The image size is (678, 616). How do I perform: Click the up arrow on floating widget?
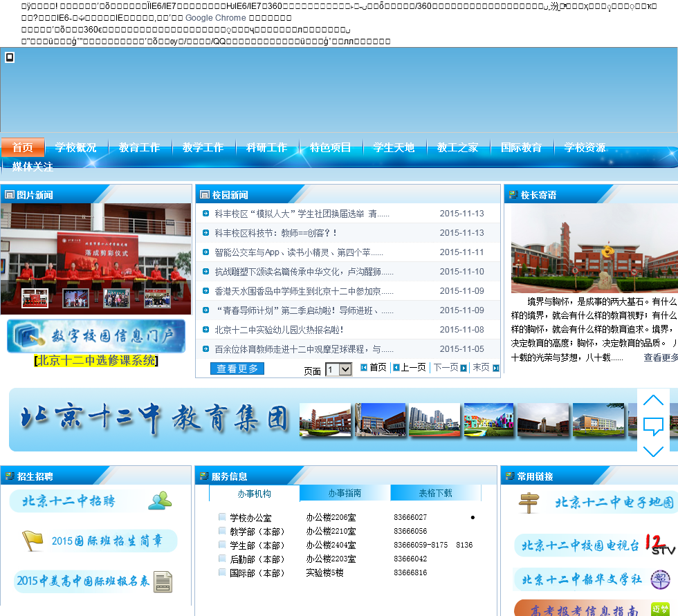[653, 400]
